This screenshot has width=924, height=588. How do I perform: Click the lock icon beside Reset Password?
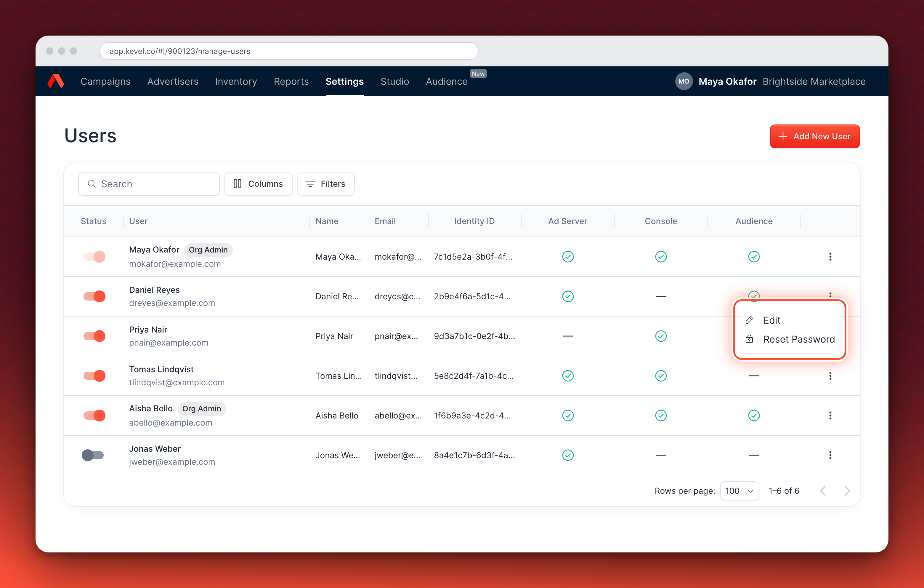(749, 339)
